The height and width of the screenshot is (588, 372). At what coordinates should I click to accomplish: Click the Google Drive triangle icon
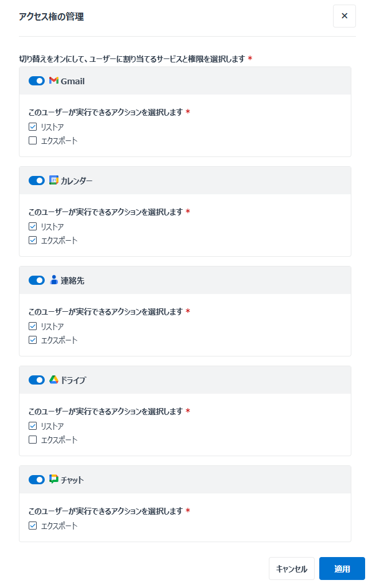54,379
